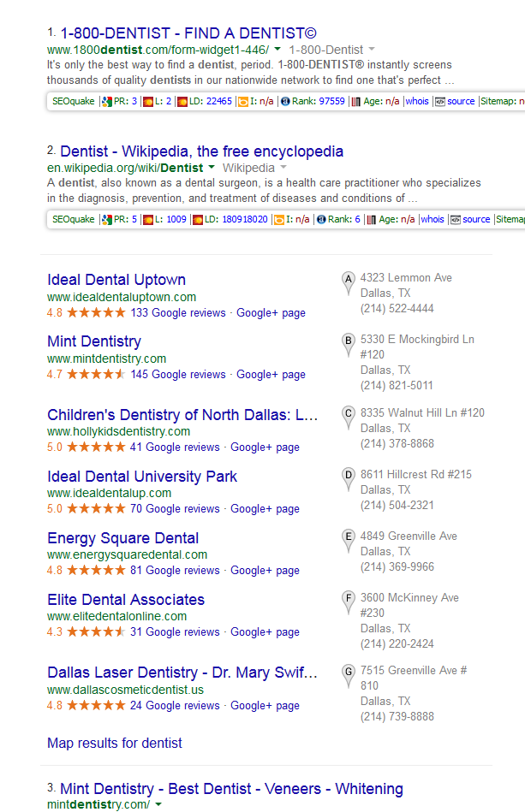Image resolution: width=525 pixels, height=812 pixels.
Task: Click whois in the first SEOquake bar
Action: 416,101
